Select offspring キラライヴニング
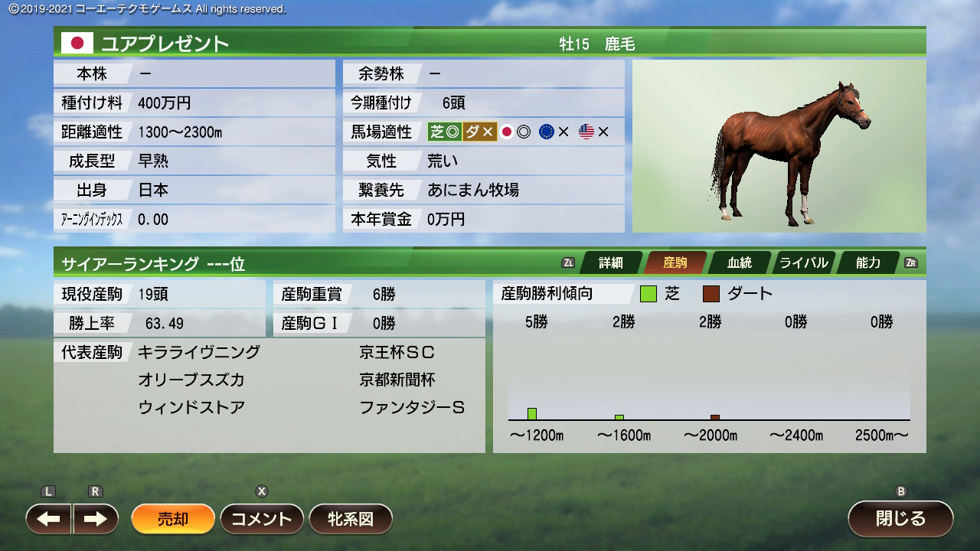This screenshot has width=980, height=551. coord(199,352)
